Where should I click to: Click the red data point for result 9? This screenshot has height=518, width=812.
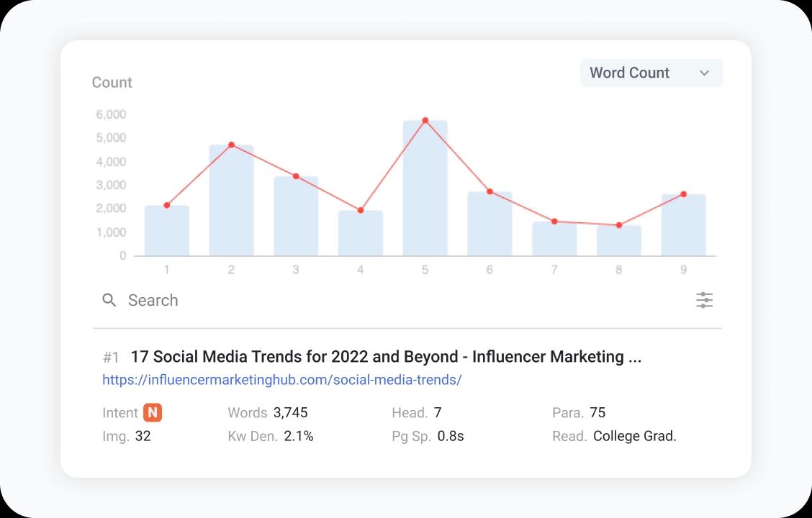click(683, 194)
